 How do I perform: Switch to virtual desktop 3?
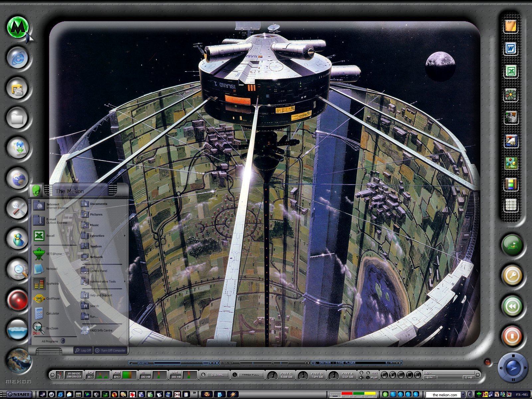(408, 394)
